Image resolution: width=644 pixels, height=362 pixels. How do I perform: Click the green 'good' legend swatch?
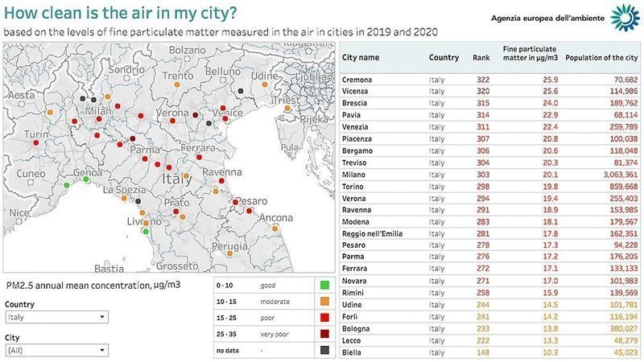(324, 285)
